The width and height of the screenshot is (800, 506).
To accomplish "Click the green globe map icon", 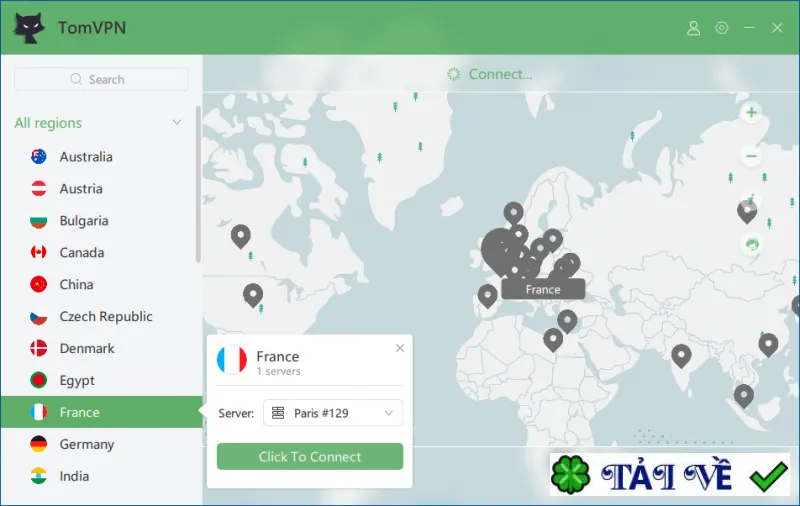I will [x=752, y=244].
